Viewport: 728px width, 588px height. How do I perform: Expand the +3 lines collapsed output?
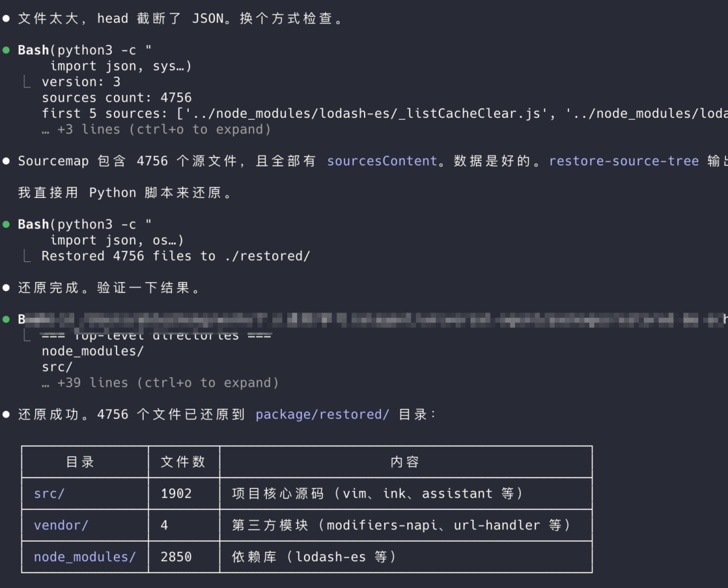156,129
